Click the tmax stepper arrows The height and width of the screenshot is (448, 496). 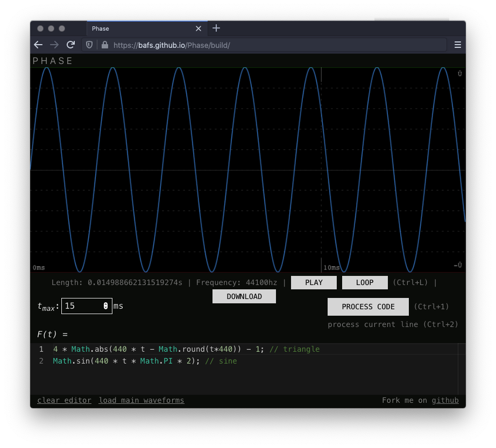[105, 306]
